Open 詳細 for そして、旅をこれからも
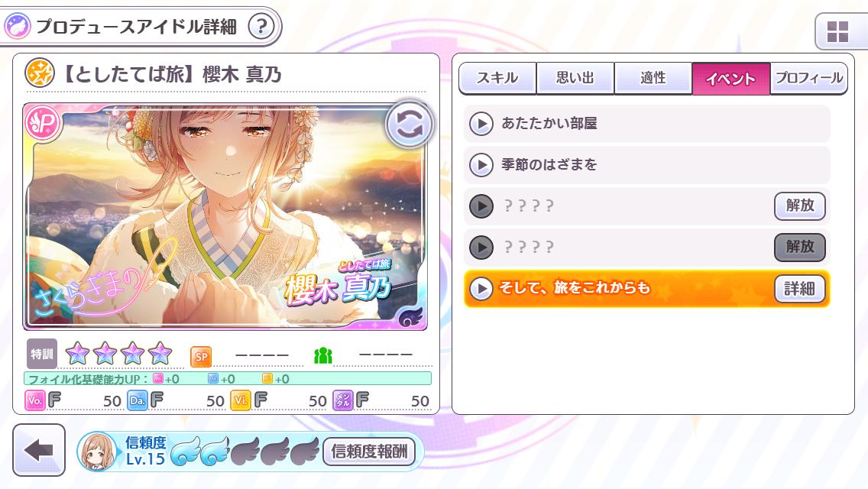The height and width of the screenshot is (489, 868). pos(799,289)
